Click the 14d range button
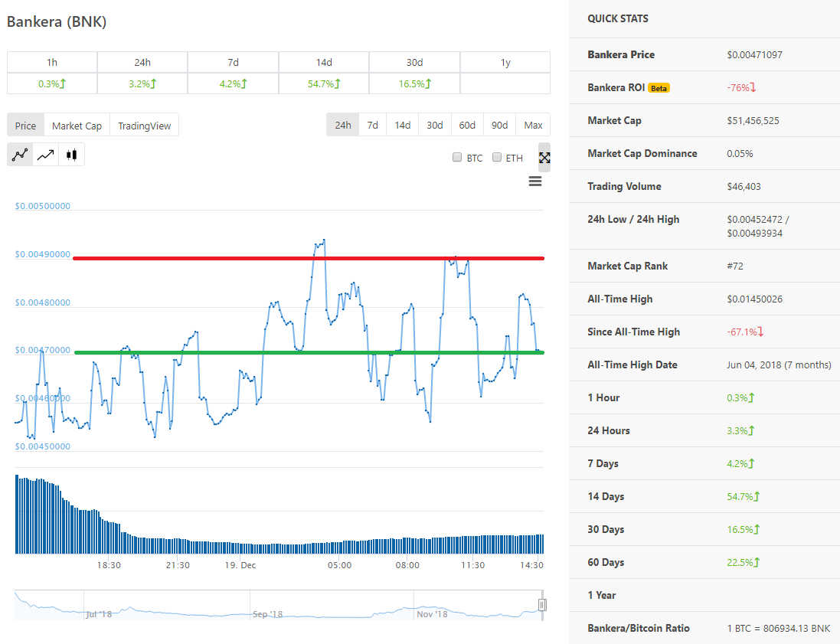 tap(402, 125)
